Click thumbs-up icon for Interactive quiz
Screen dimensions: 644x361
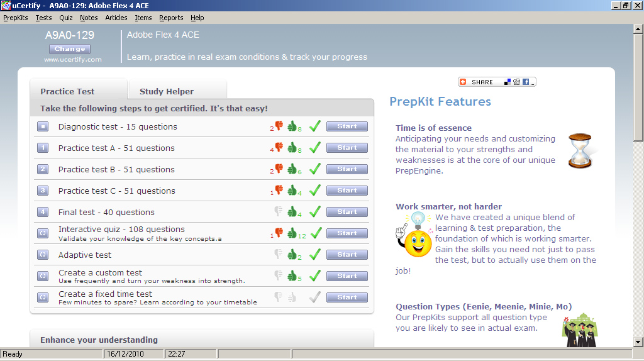[292, 233]
